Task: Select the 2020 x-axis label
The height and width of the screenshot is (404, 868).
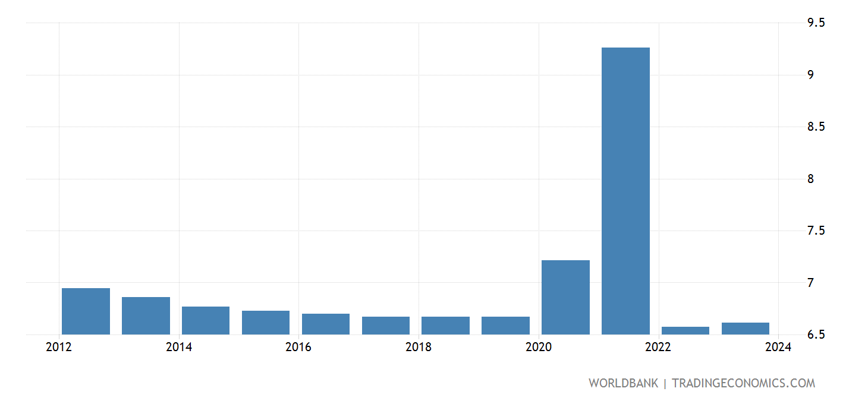Action: click(538, 348)
